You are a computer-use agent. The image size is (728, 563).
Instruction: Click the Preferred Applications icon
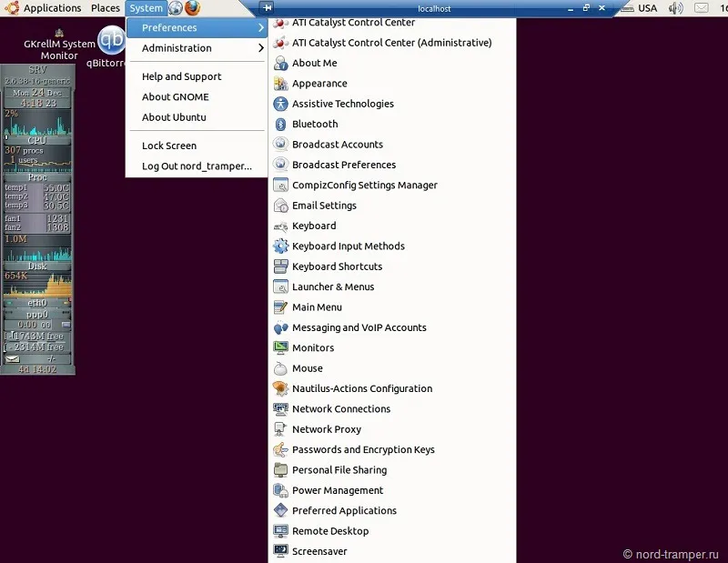[x=280, y=510]
